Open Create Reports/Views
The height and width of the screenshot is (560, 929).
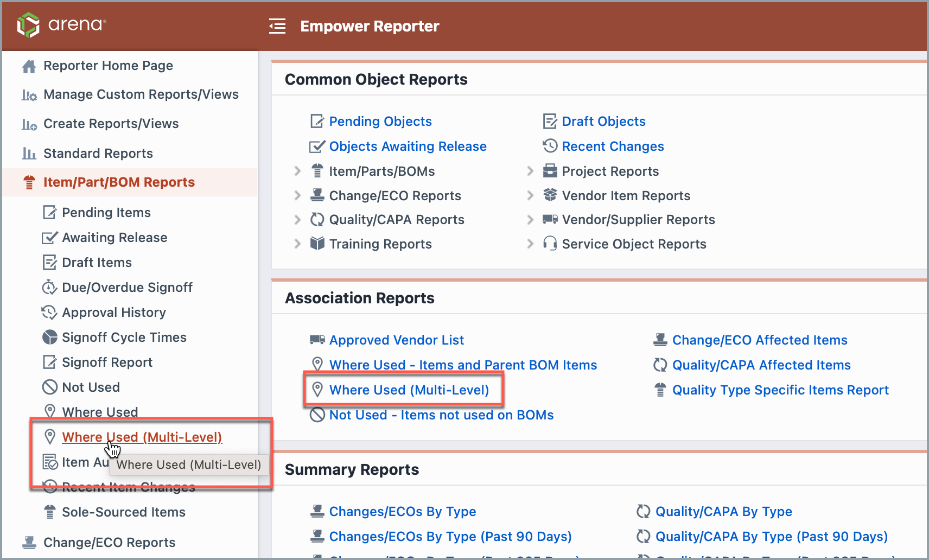[x=111, y=124]
